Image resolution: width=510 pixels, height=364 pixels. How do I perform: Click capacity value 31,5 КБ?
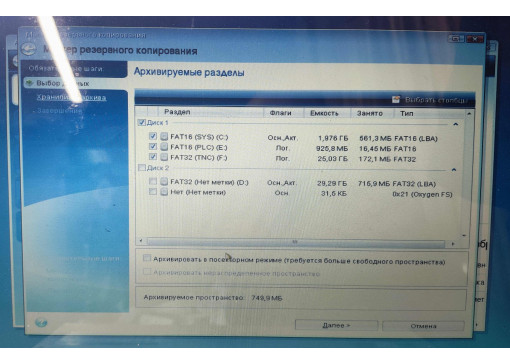(333, 193)
